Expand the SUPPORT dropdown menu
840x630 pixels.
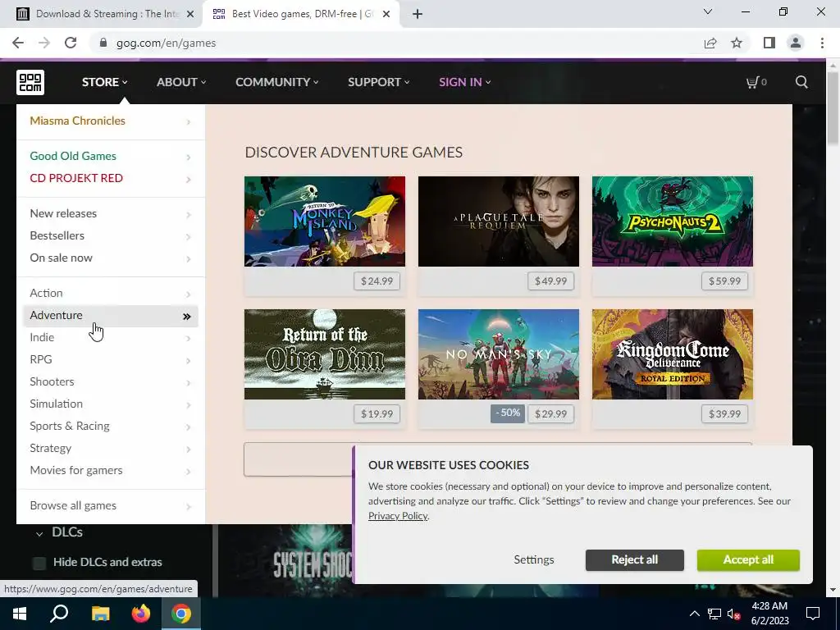[x=379, y=82]
